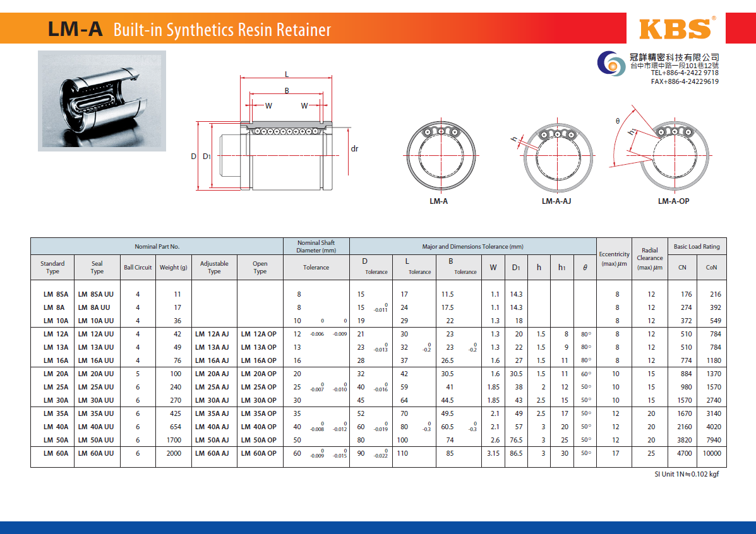This screenshot has height=534, width=756.
Task: Click the 'Ball Circuit' column header
Action: pyautogui.click(x=138, y=268)
